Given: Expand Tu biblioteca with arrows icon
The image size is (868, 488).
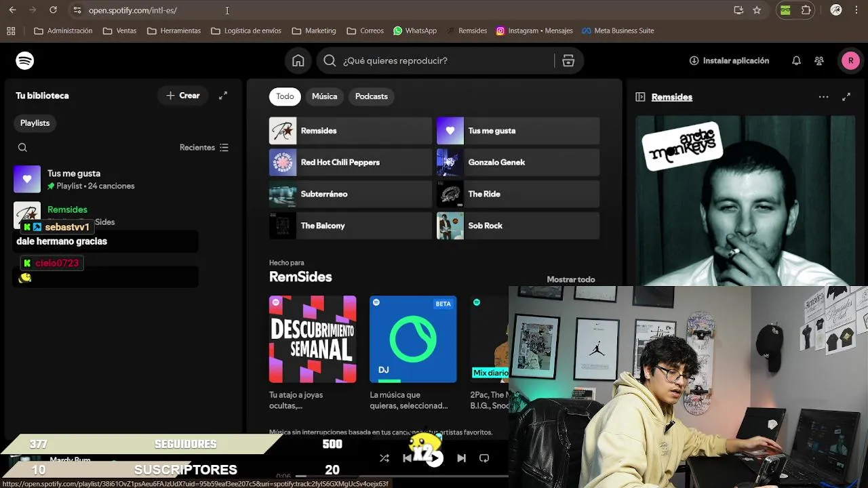Looking at the screenshot, I should coord(223,96).
